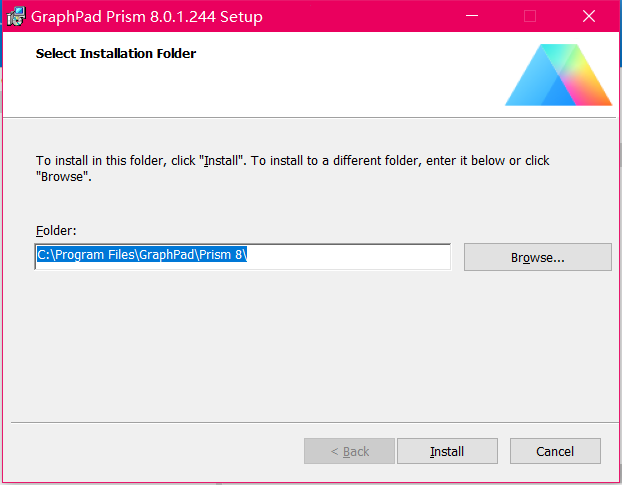This screenshot has height=485, width=622.
Task: Click the separator line above bottom buttons
Action: 313,423
